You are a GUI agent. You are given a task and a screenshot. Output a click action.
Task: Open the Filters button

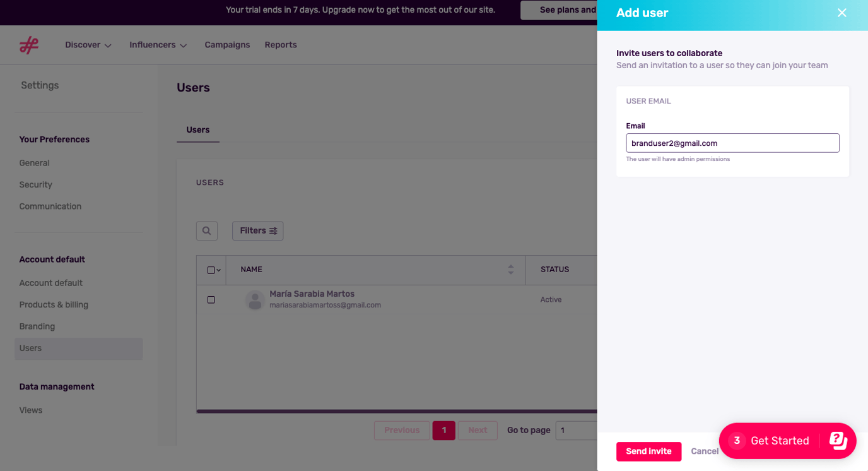pyautogui.click(x=257, y=231)
